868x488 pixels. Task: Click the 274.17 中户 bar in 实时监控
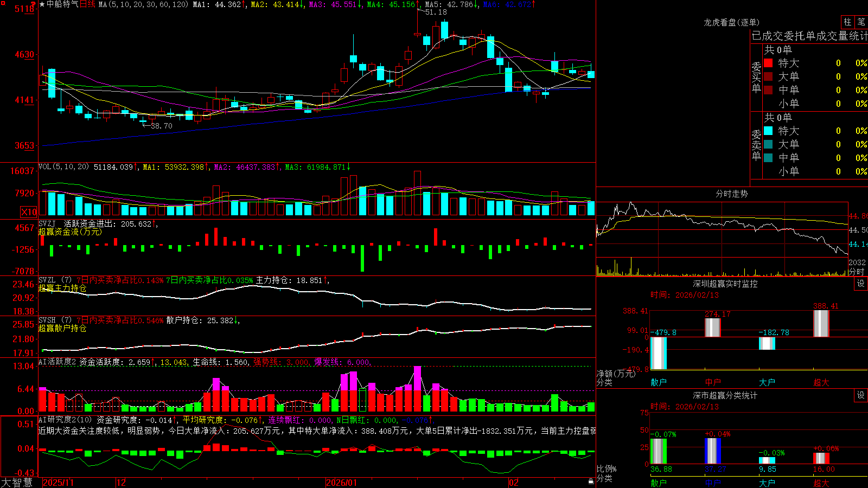coord(713,328)
